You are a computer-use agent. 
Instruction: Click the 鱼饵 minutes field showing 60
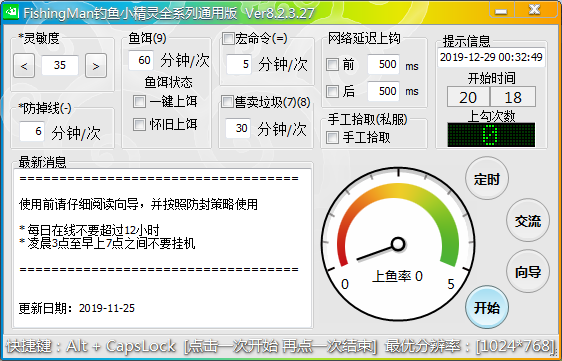click(x=141, y=60)
